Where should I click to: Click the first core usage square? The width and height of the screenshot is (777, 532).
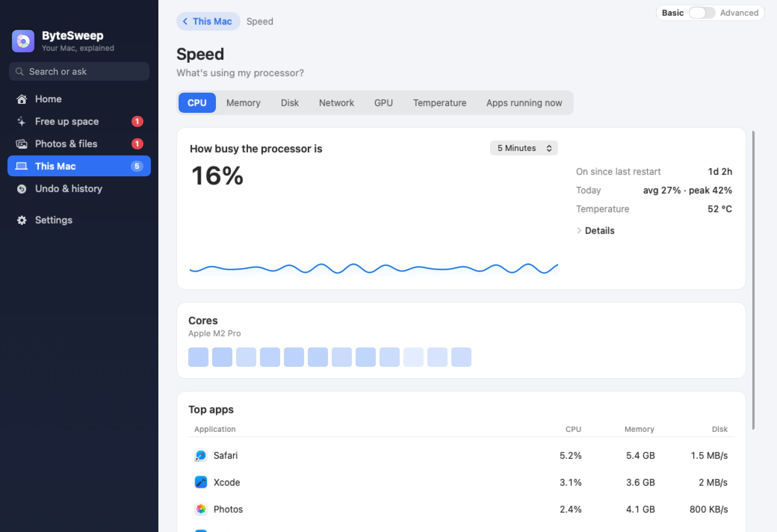click(x=198, y=357)
